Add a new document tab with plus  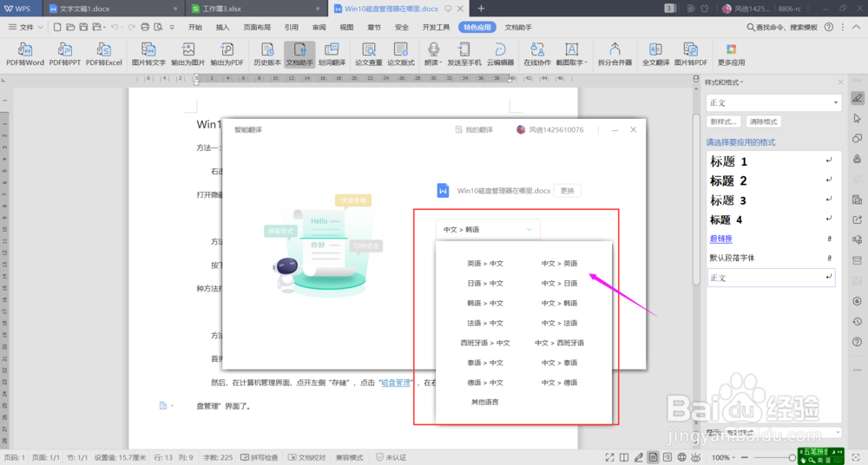[x=481, y=9]
